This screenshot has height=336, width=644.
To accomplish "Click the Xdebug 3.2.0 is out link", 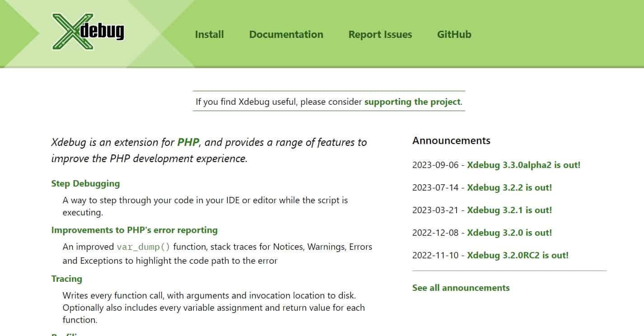I will point(509,233).
